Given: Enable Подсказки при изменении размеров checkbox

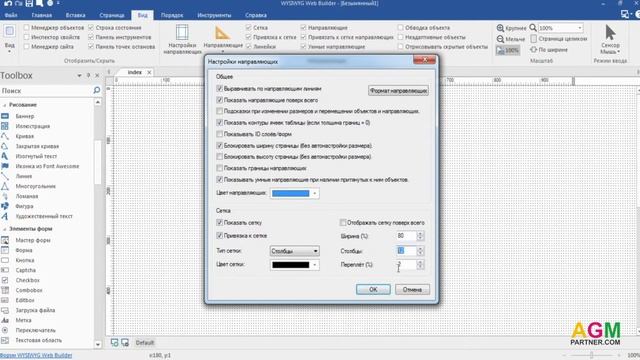Looking at the screenshot, I should (219, 111).
